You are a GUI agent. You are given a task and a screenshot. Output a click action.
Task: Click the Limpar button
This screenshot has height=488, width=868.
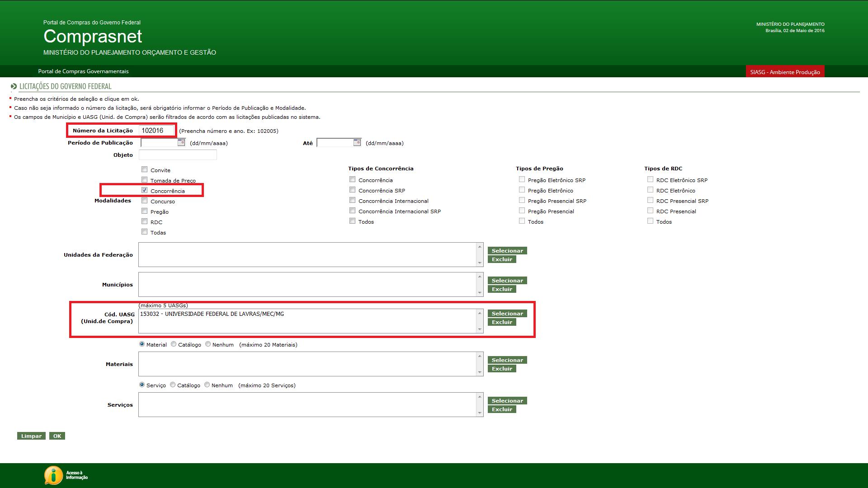31,436
